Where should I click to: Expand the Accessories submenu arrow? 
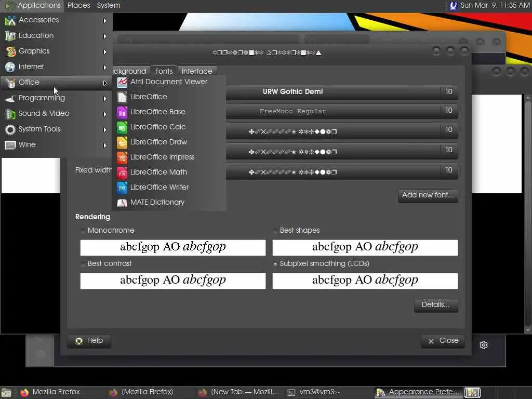tap(105, 21)
